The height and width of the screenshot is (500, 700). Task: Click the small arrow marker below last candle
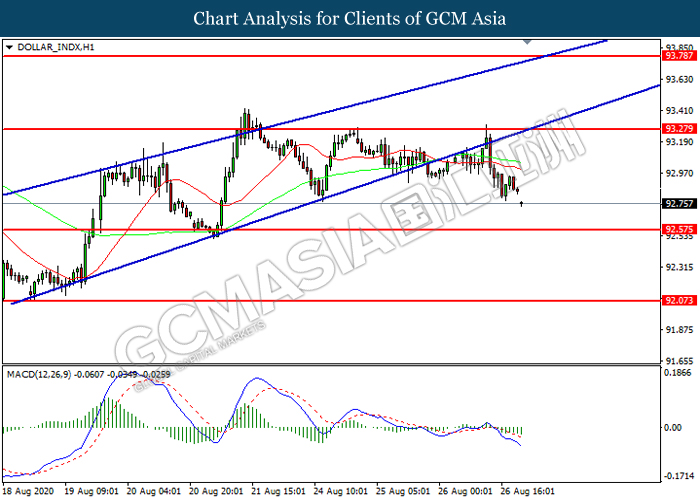pyautogui.click(x=521, y=204)
